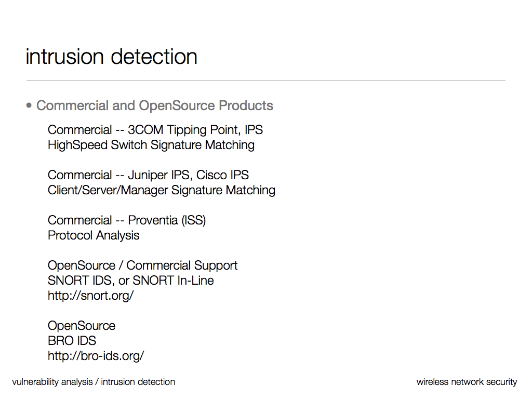Viewport: 532px width, 399px height.
Task: Click "intrusion detection" in the bottom footer
Action: (138, 382)
